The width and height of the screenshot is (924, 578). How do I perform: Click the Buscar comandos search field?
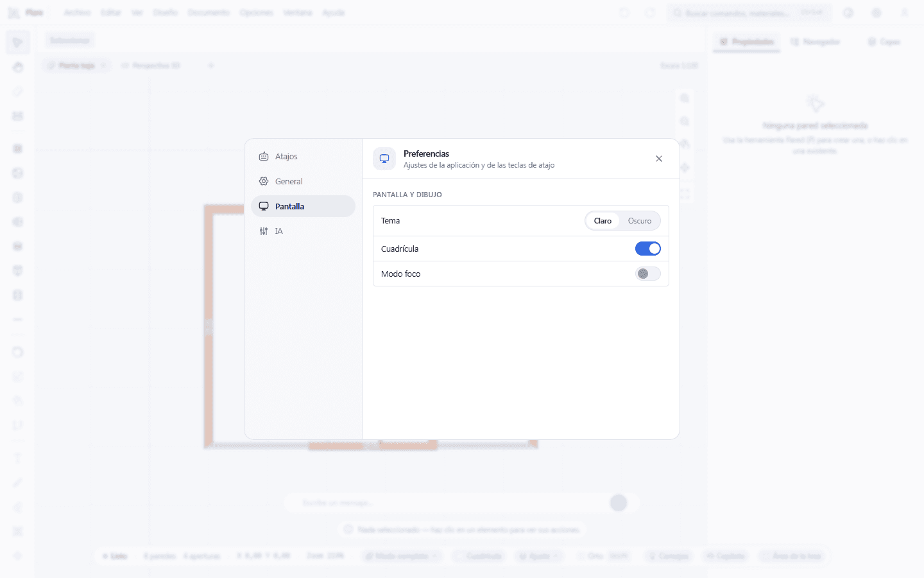pos(749,13)
